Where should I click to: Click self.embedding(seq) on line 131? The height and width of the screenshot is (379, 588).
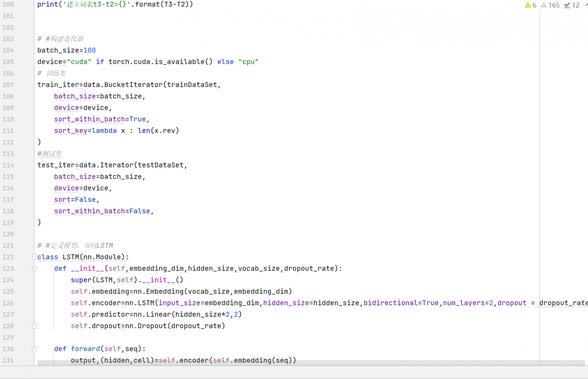point(253,361)
